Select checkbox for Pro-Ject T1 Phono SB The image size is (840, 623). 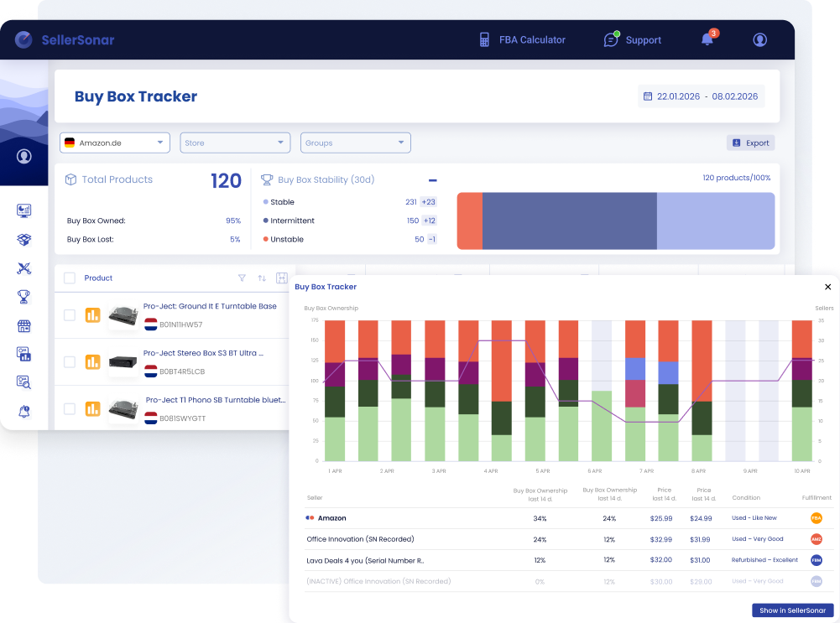pos(70,409)
